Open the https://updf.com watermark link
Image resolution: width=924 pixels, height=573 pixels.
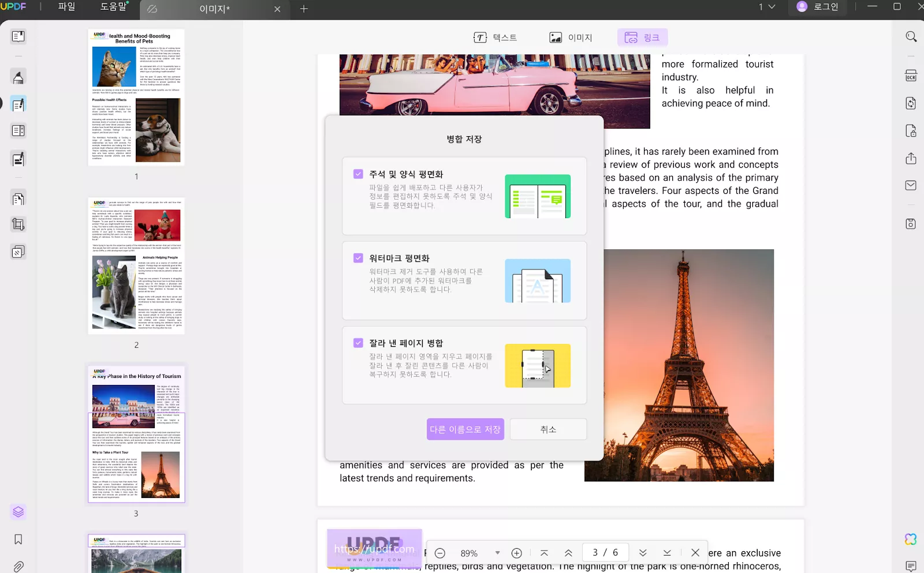374,549
